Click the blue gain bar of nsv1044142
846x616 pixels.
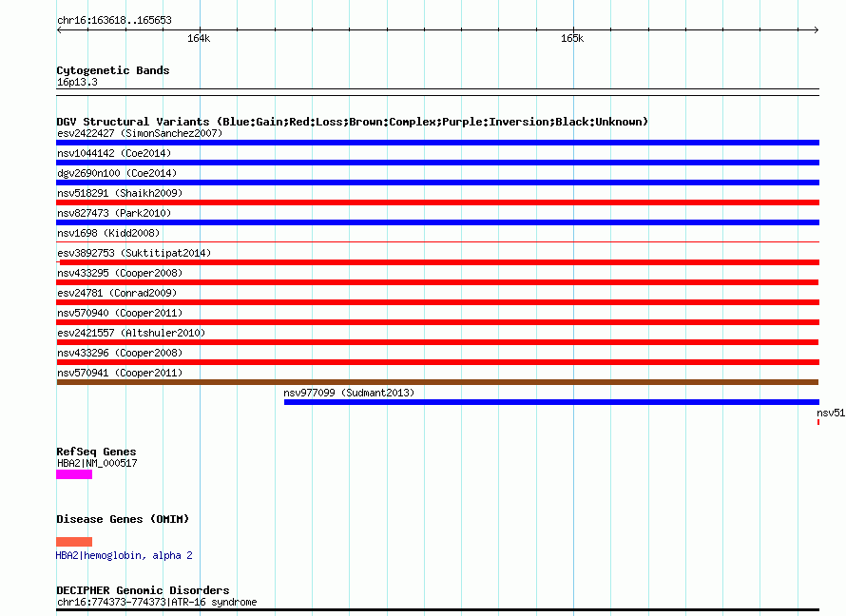[437, 163]
